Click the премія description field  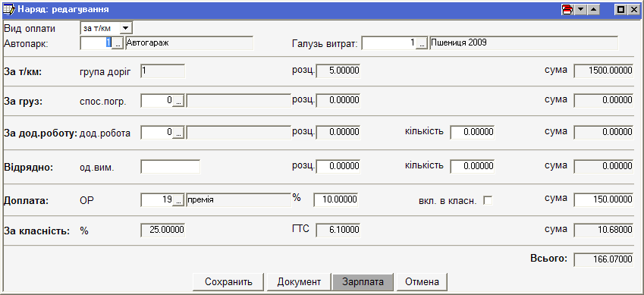(239, 200)
